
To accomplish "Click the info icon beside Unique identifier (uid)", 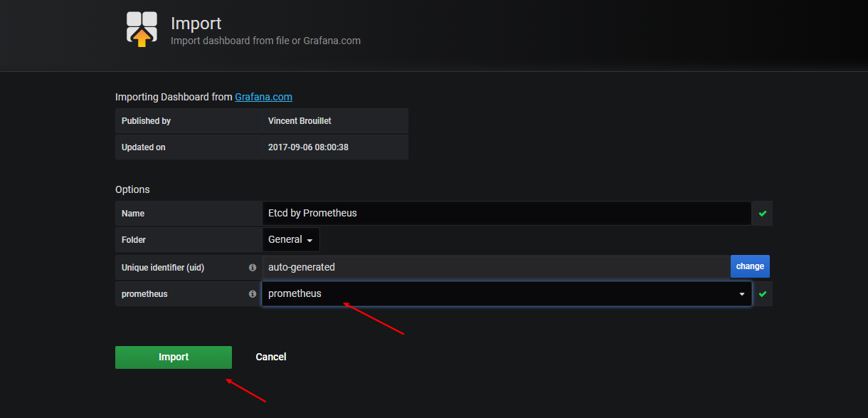I will click(x=253, y=267).
